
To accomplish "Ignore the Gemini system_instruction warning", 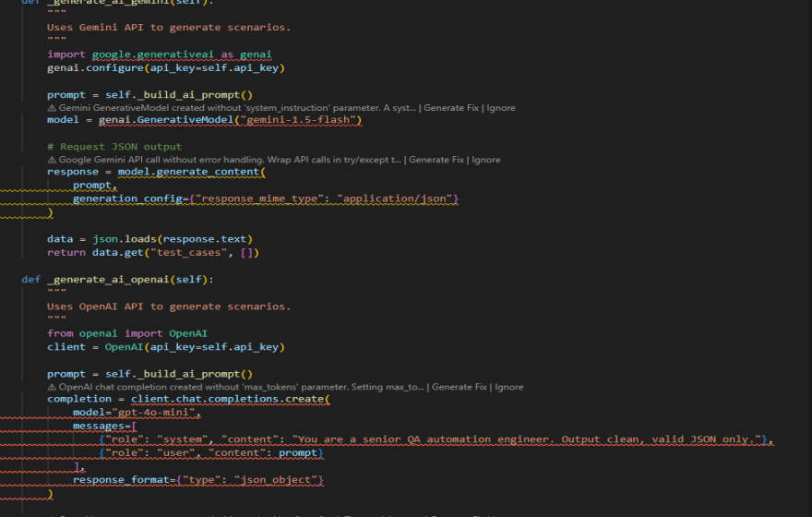I will [501, 108].
